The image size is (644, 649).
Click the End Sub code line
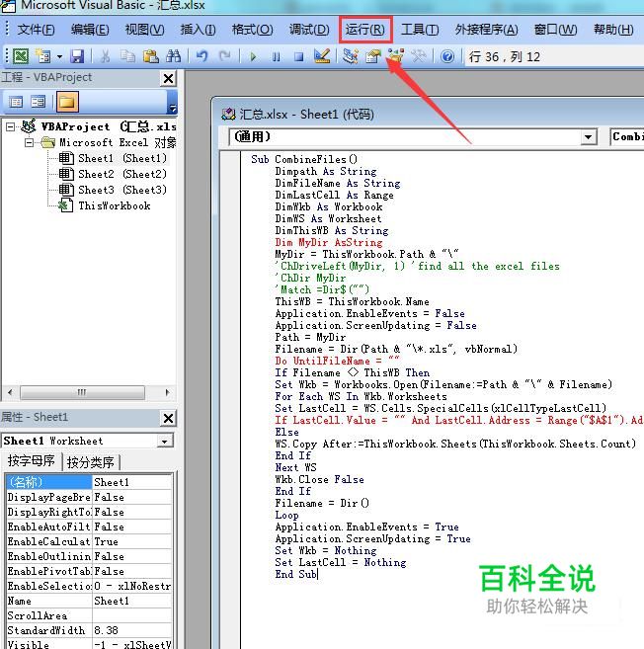pos(296,575)
